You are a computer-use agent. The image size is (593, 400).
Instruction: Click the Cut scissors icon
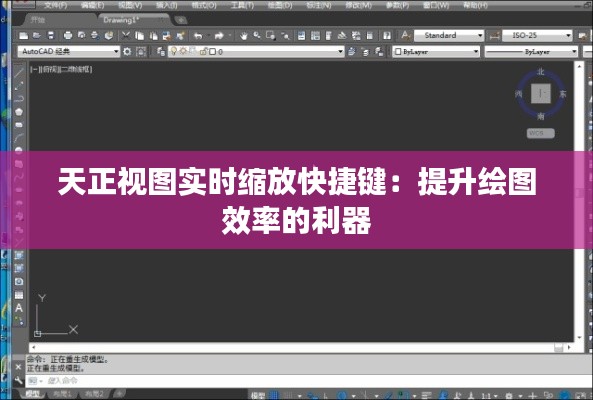pos(126,36)
